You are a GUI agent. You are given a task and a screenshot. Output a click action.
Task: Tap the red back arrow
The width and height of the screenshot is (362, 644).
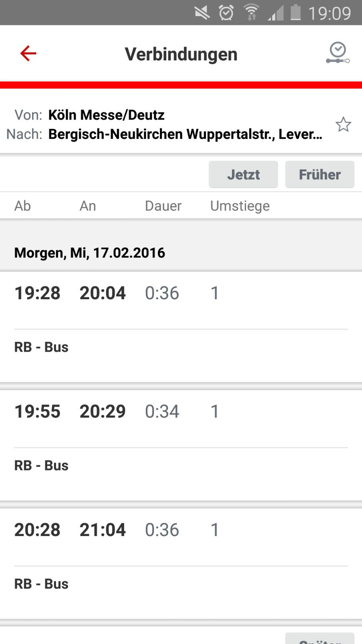pos(28,54)
